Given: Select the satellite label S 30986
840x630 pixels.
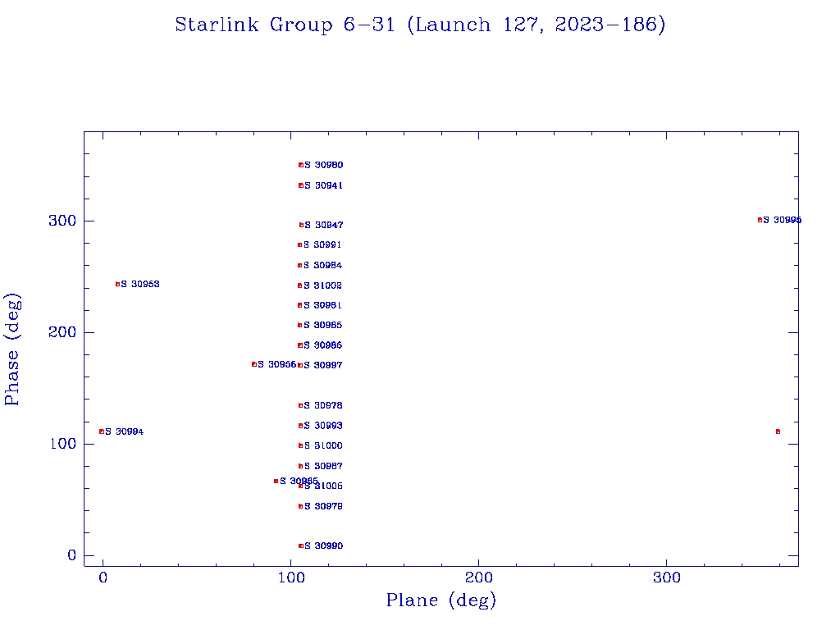Looking at the screenshot, I should (x=322, y=345).
